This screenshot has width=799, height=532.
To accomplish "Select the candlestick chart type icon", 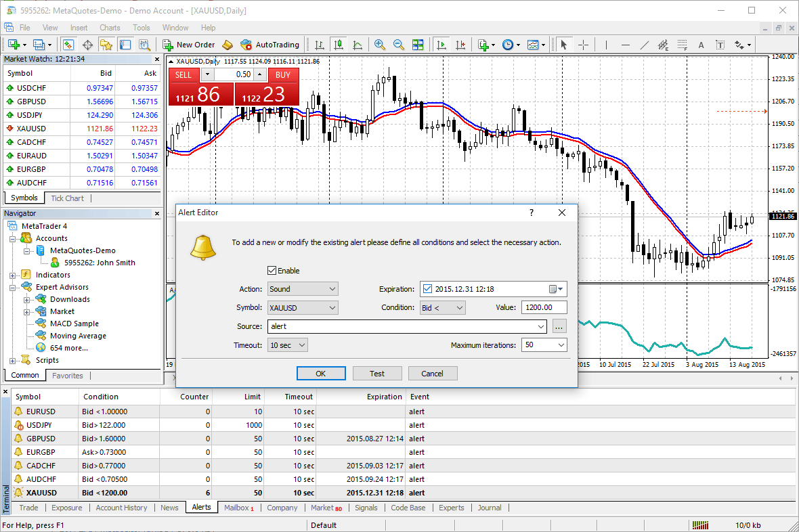I will (x=338, y=45).
